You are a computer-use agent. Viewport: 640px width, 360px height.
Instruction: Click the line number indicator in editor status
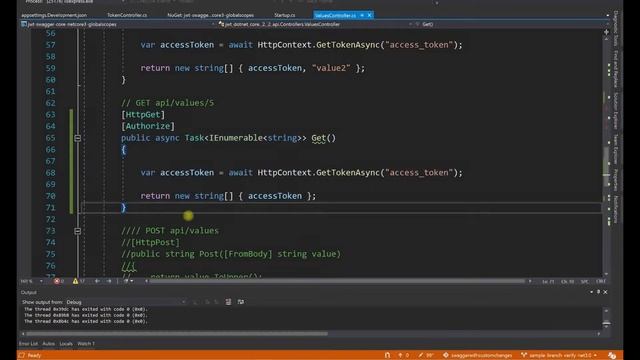[x=548, y=282]
